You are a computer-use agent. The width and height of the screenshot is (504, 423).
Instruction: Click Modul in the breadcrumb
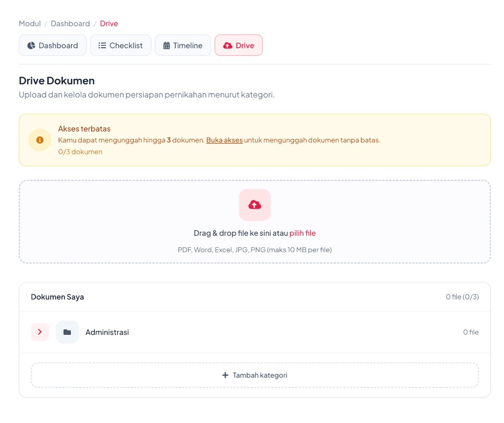coord(30,24)
